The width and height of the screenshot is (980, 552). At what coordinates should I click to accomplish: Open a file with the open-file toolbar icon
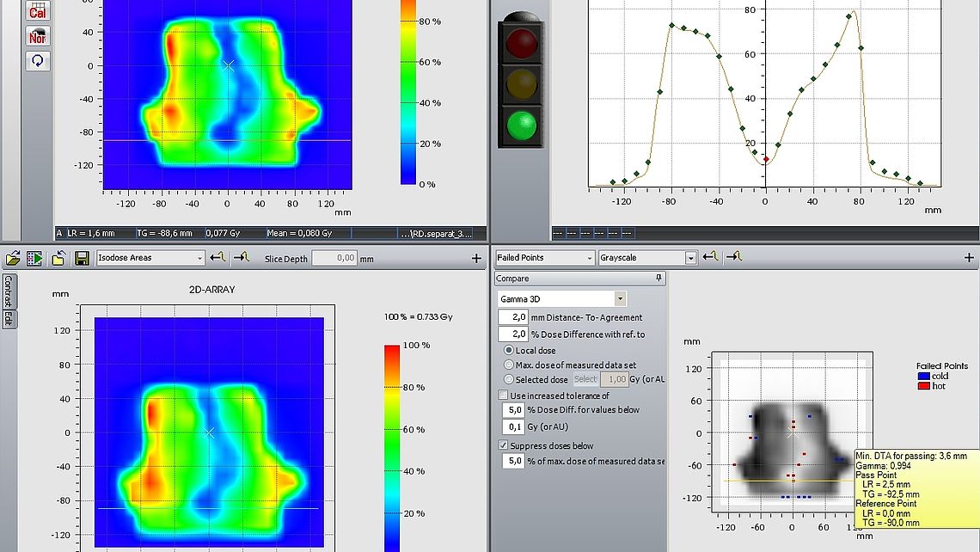point(15,258)
